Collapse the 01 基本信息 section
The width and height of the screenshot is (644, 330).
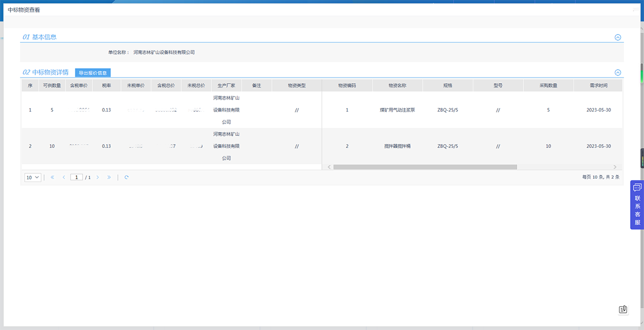pos(618,37)
